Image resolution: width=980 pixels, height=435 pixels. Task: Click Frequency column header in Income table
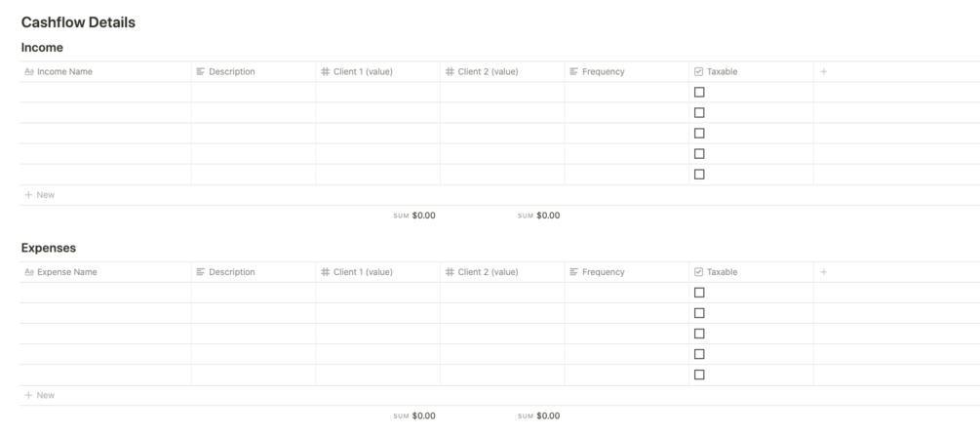point(626,72)
